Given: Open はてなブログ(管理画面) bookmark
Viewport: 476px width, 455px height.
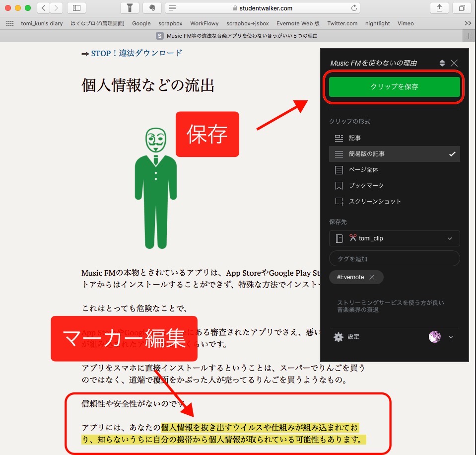Looking at the screenshot, I should [97, 23].
